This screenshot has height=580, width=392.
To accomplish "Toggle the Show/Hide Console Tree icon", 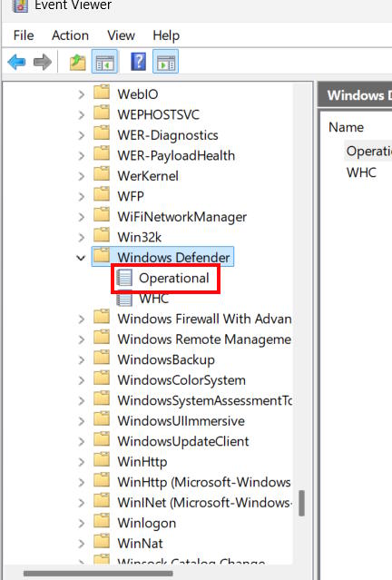I will click(x=104, y=62).
